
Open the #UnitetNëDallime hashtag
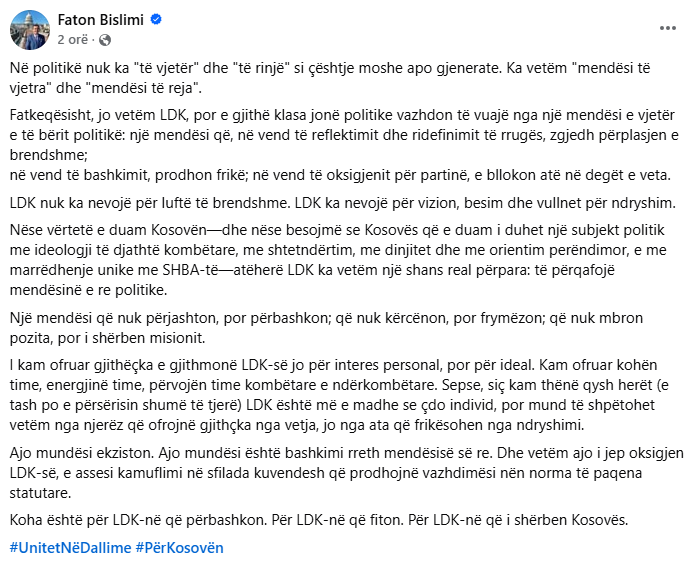[70, 547]
